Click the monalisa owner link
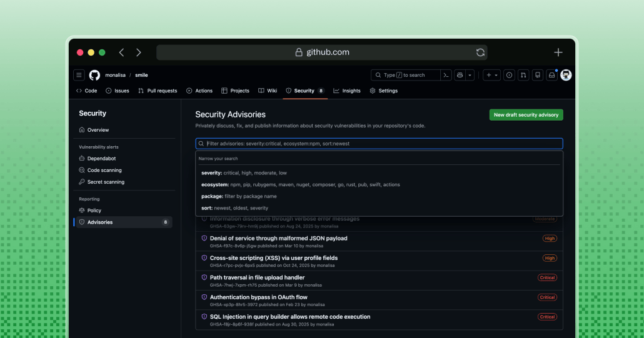Viewport: 644px width, 338px height. coord(116,75)
